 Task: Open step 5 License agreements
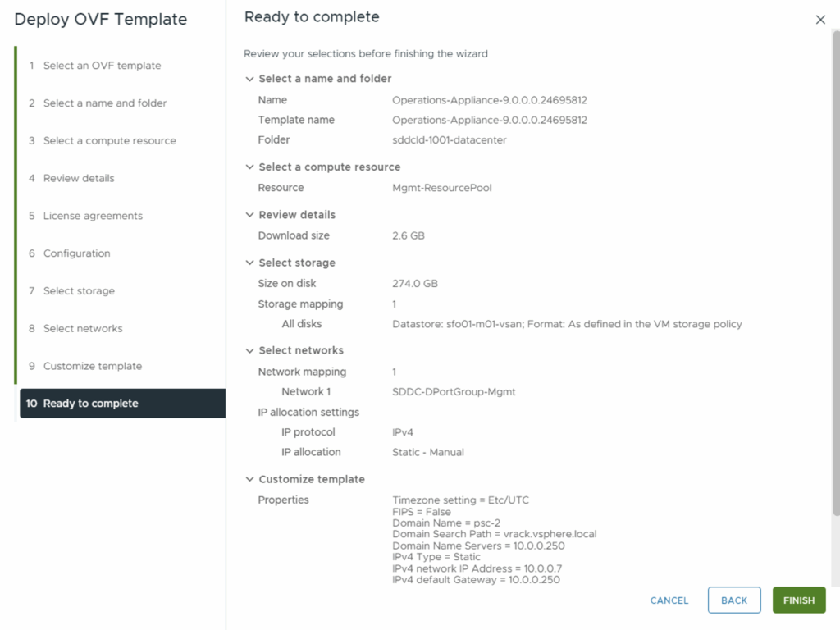click(93, 216)
